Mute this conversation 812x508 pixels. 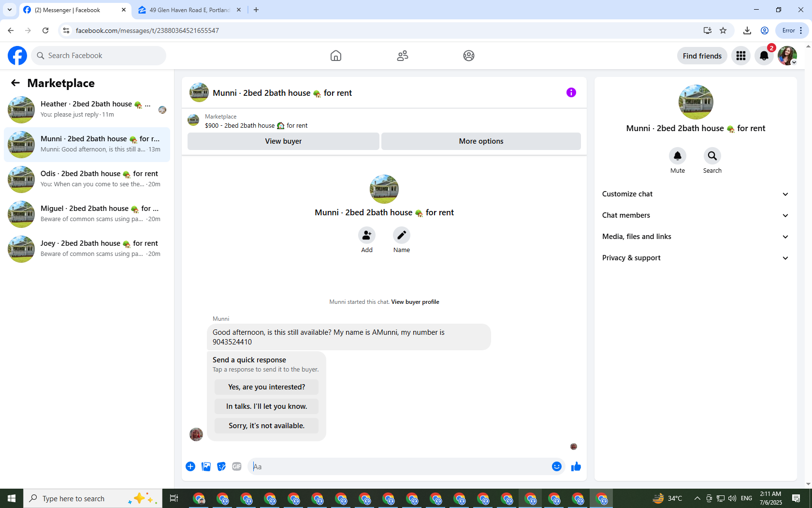(678, 156)
